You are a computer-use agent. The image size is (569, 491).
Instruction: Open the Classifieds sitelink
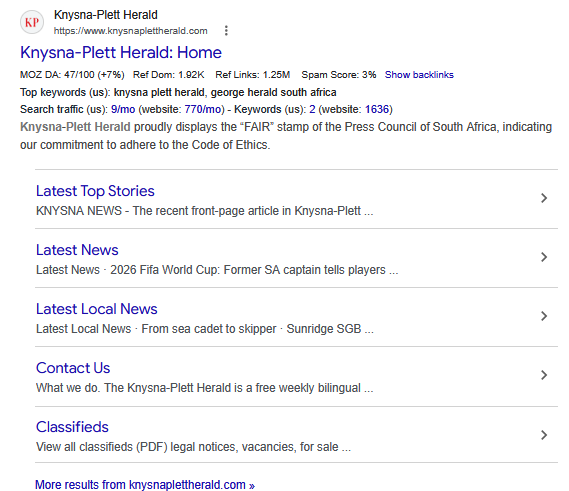click(x=72, y=427)
